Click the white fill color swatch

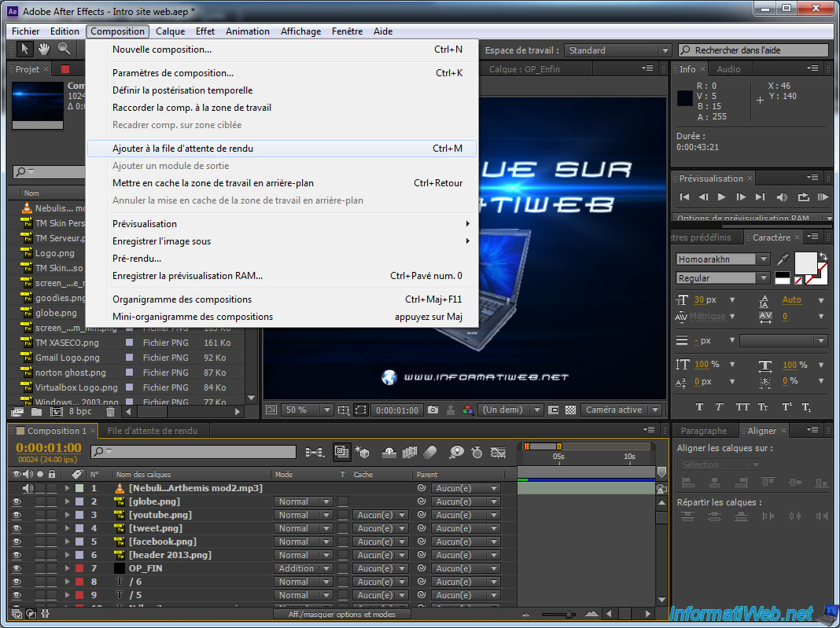click(x=806, y=263)
